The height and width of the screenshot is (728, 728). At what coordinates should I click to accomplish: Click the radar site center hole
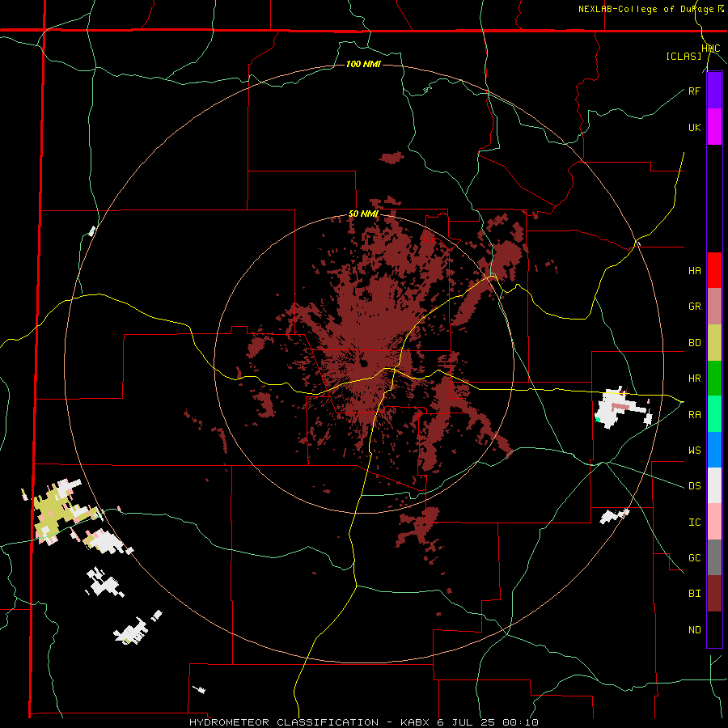point(363,363)
